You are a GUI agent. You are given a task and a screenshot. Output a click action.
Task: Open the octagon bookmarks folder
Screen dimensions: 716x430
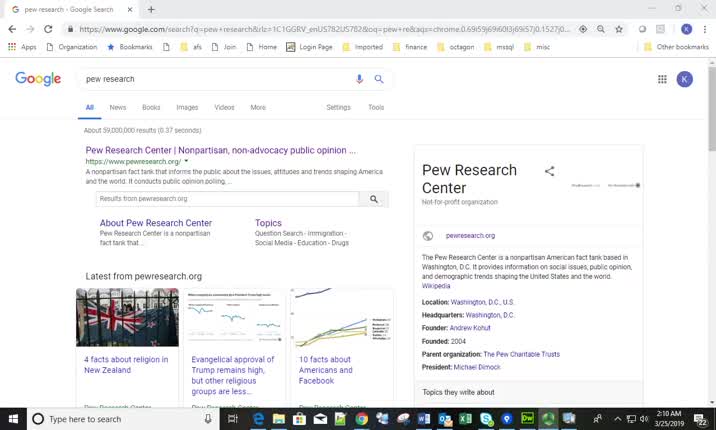[456, 47]
